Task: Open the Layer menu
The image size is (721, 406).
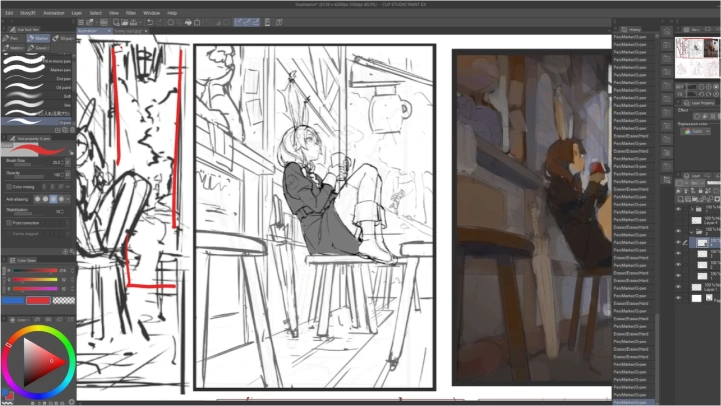Action: [77, 13]
